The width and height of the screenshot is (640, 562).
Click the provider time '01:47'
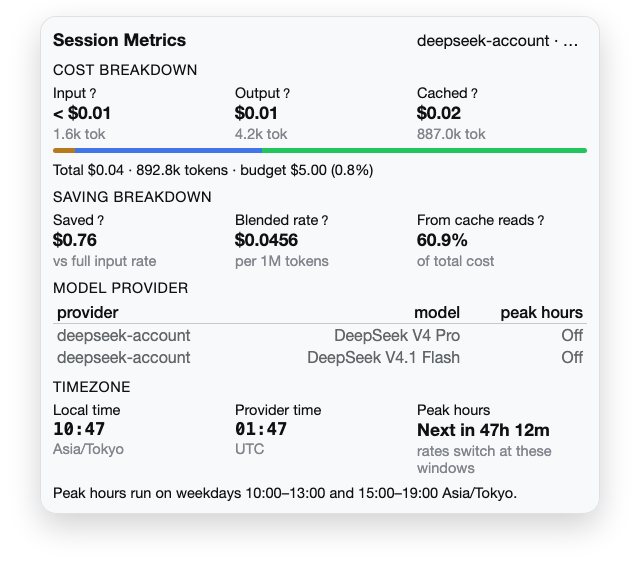pyautogui.click(x=261, y=429)
